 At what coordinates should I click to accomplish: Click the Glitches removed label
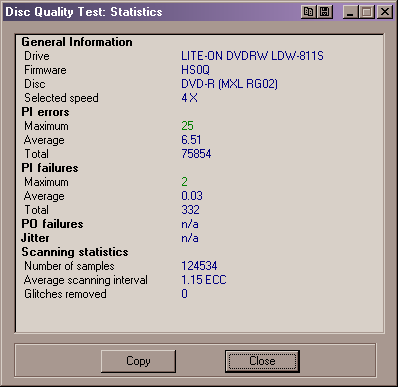[65, 294]
